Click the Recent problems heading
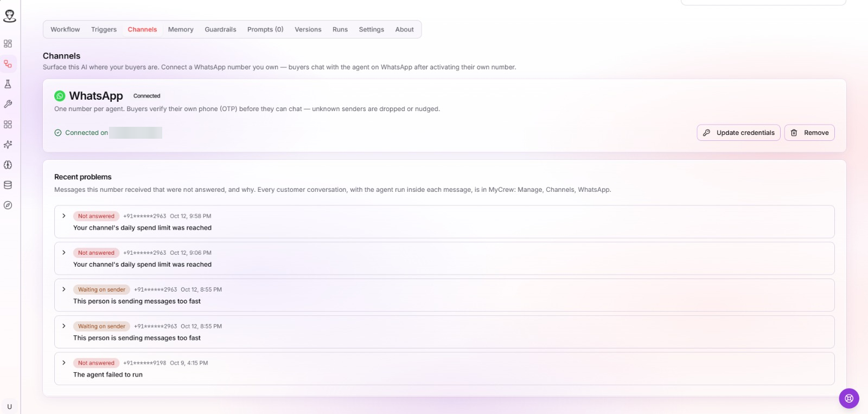This screenshot has width=868, height=414. coord(82,177)
